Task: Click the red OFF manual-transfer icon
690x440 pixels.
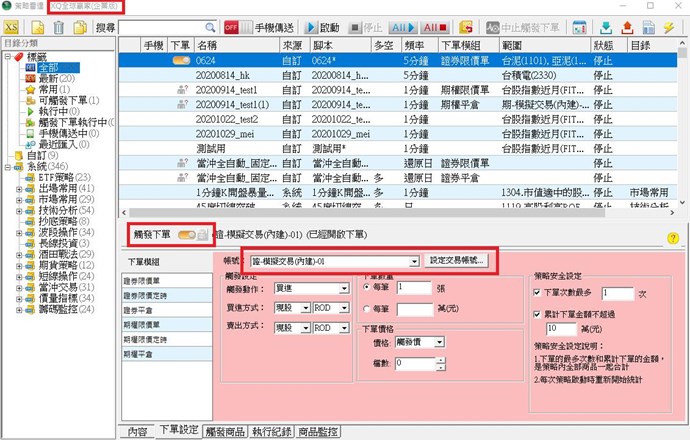Action: (x=231, y=26)
